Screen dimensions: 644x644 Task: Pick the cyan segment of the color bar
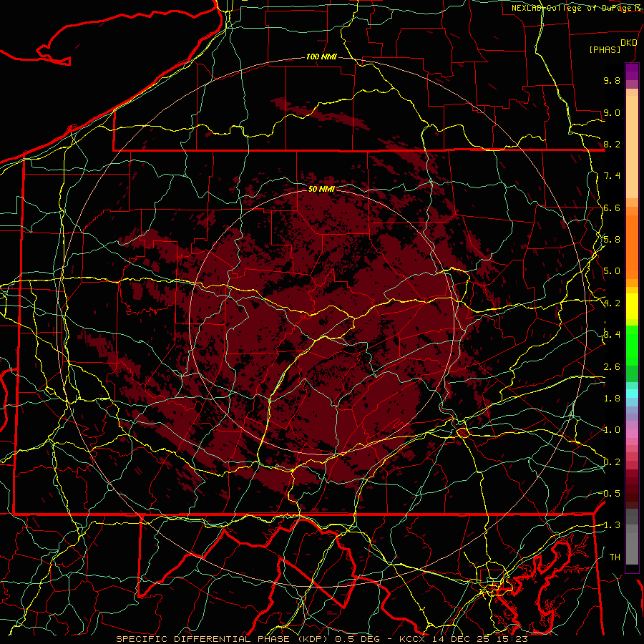click(632, 393)
